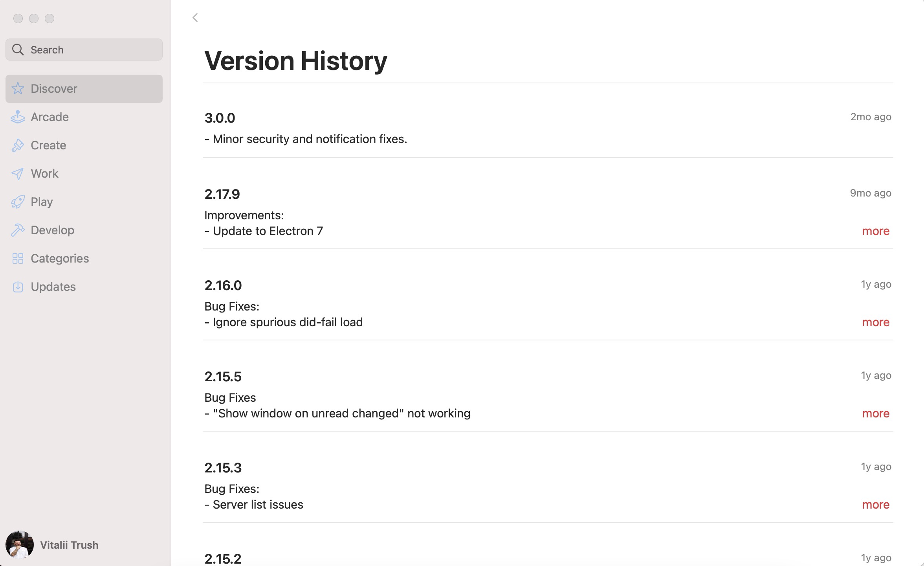
Task: Open the user profile avatar picture
Action: [20, 545]
